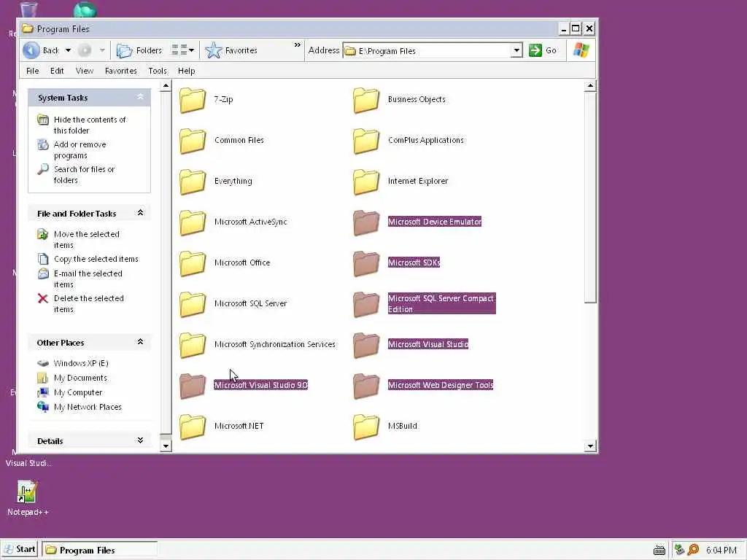Select the Microsoft Visual Studio folder icon
This screenshot has height=560, width=747.
coord(366,346)
